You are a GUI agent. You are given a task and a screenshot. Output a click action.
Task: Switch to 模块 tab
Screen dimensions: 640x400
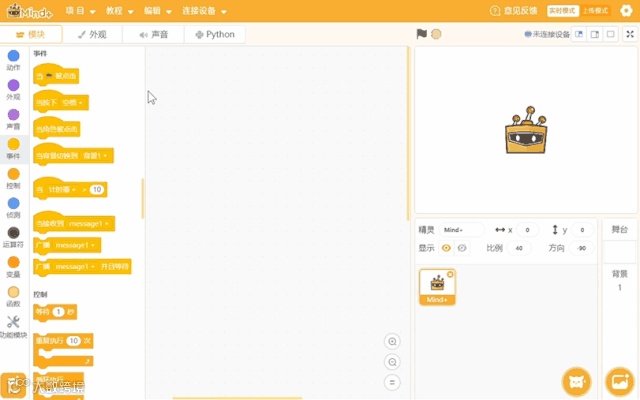tap(31, 34)
